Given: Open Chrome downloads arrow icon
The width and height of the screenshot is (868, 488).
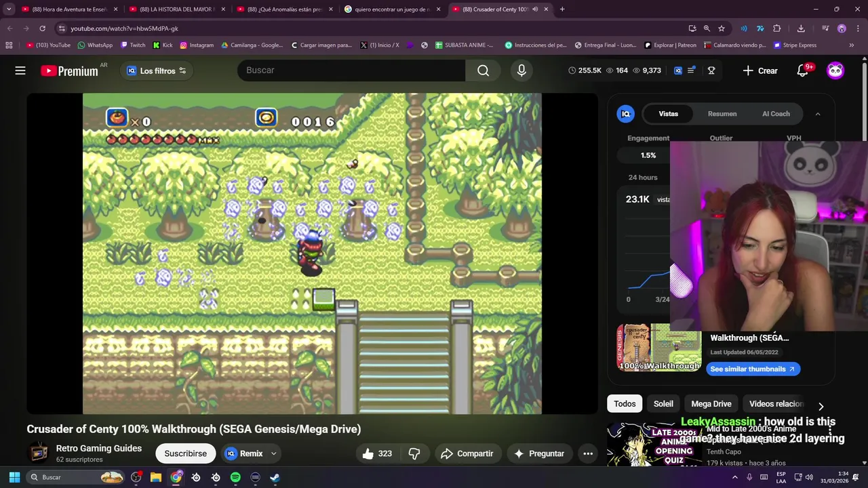Looking at the screenshot, I should point(801,28).
